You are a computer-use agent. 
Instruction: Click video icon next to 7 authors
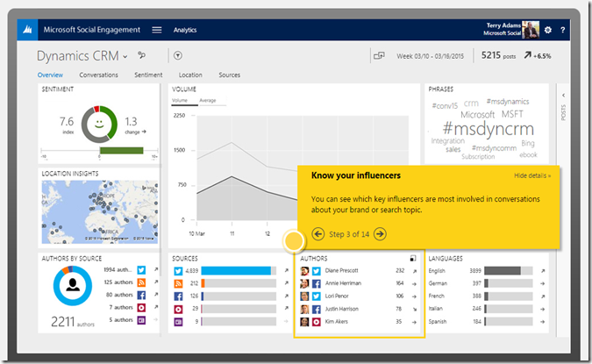click(x=141, y=307)
